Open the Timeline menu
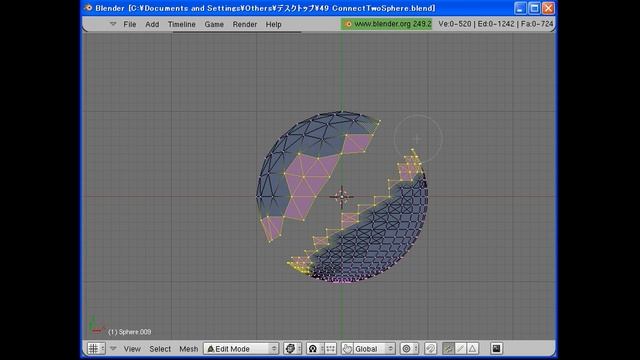The image size is (640, 360). tap(182, 24)
